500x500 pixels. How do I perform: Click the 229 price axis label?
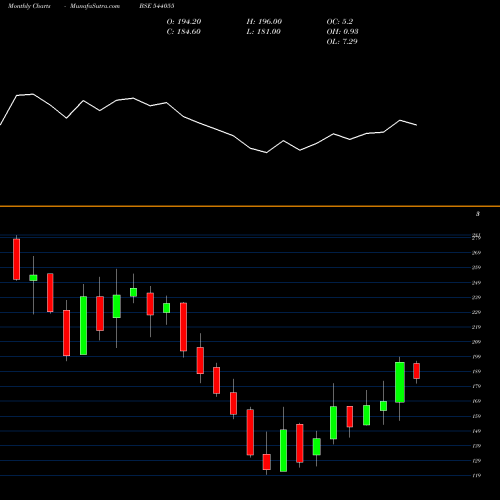click(x=476, y=312)
